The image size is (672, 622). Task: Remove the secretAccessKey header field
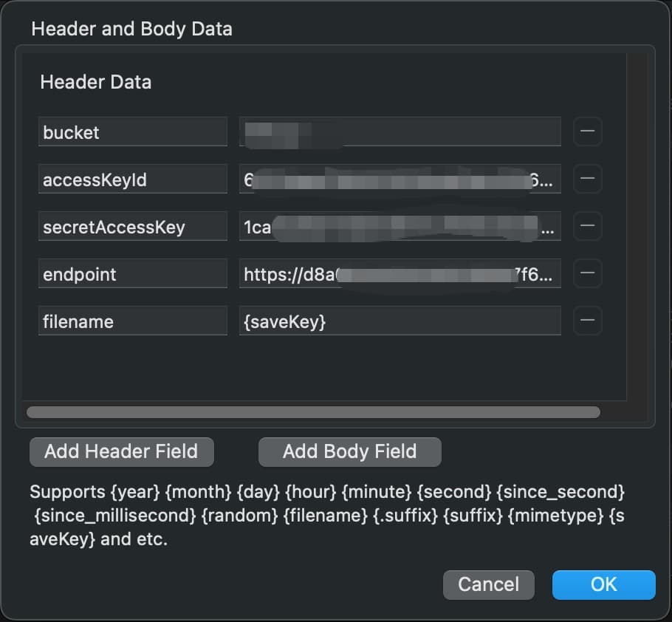pos(587,226)
